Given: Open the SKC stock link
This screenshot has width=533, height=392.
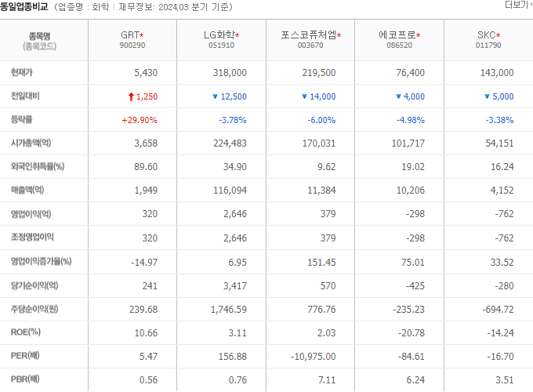Looking at the screenshot, I should 487,35.
